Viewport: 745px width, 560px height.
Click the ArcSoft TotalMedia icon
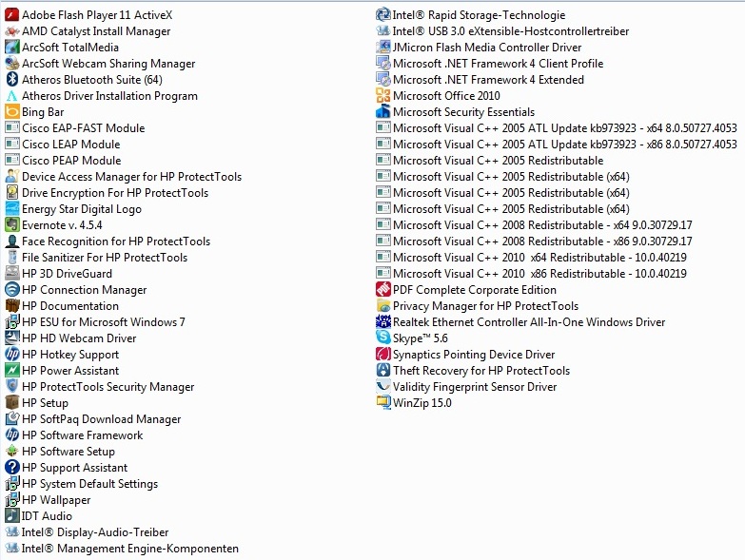click(x=11, y=48)
